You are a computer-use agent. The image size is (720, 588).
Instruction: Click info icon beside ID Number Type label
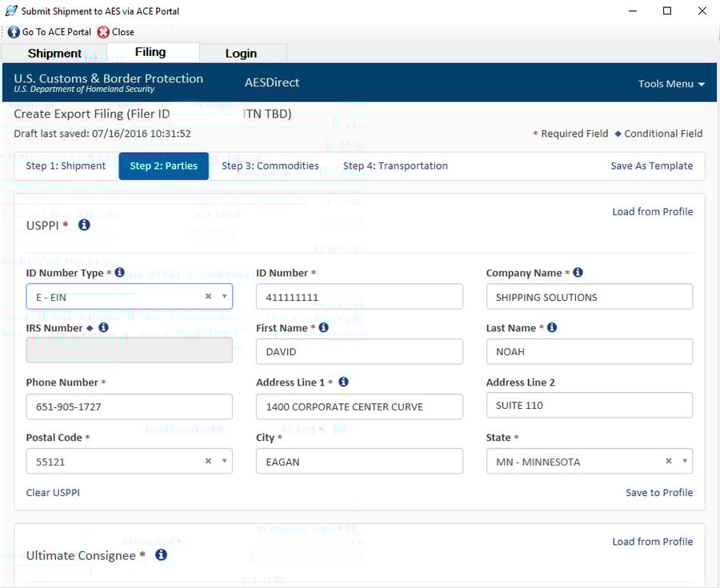coord(120,273)
